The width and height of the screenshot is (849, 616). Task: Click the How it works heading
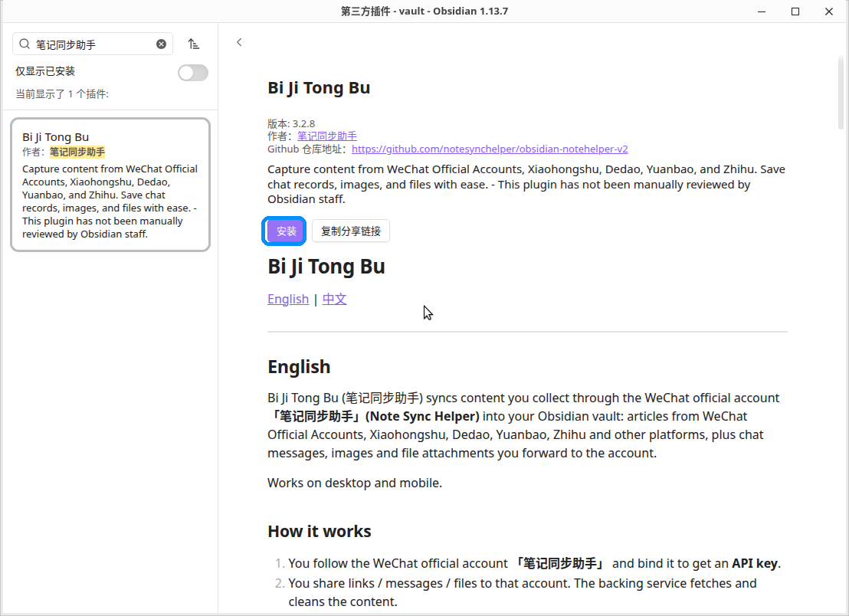coord(320,532)
